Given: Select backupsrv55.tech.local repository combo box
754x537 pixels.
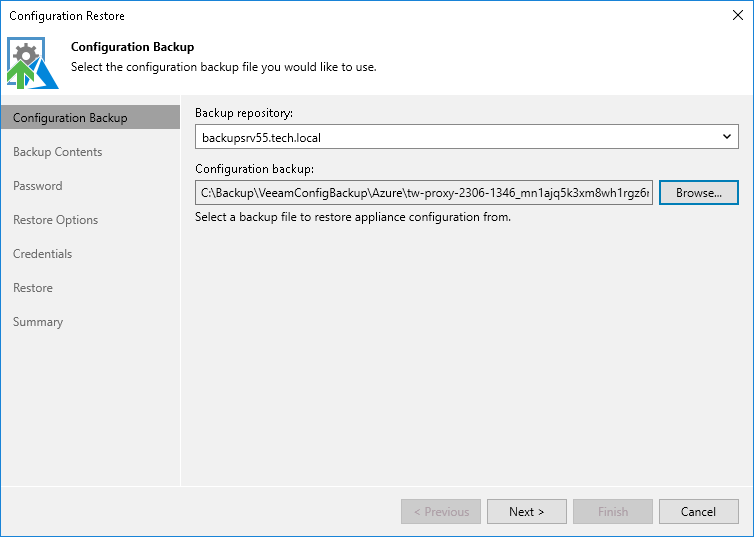Looking at the screenshot, I should pos(466,137).
